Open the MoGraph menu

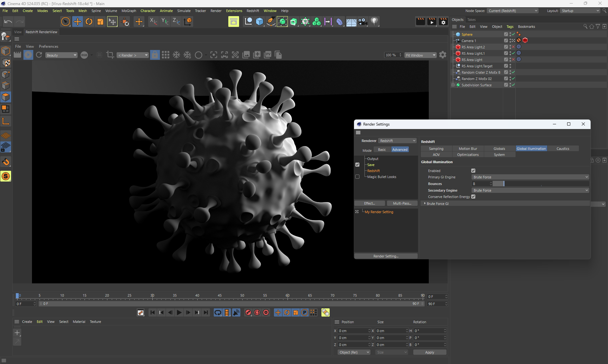pyautogui.click(x=129, y=11)
